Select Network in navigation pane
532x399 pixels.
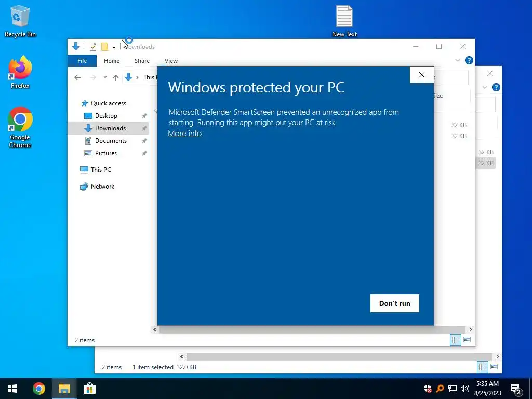(102, 187)
